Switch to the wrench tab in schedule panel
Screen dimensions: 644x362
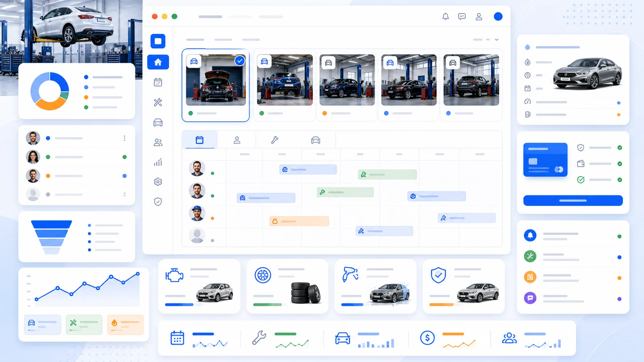(x=275, y=140)
